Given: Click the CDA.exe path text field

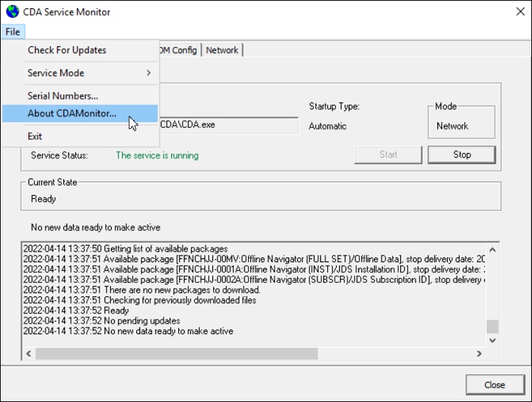Looking at the screenshot, I should click(x=229, y=125).
